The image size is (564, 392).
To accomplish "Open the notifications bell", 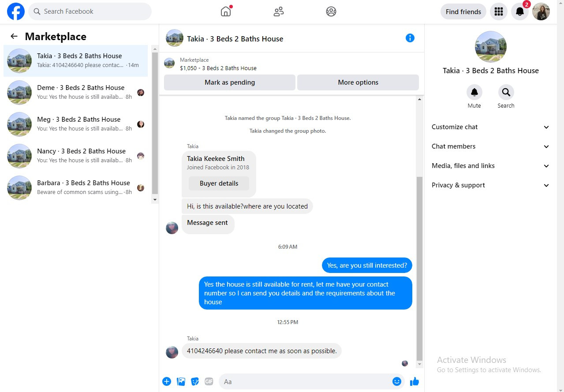I will click(520, 11).
